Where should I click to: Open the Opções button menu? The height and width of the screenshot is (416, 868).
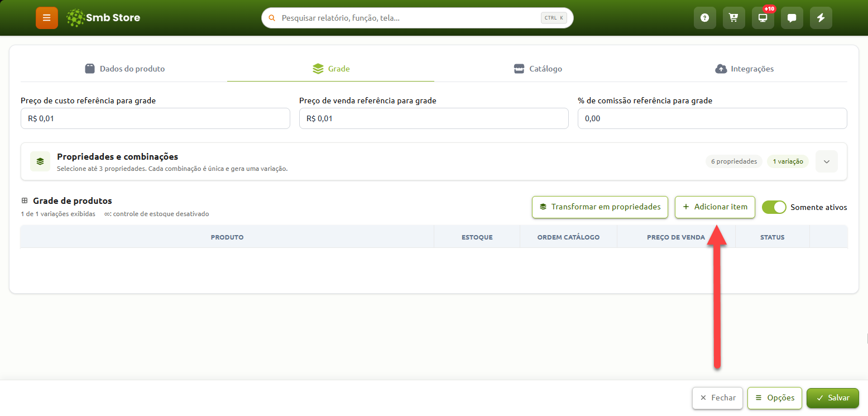click(775, 398)
